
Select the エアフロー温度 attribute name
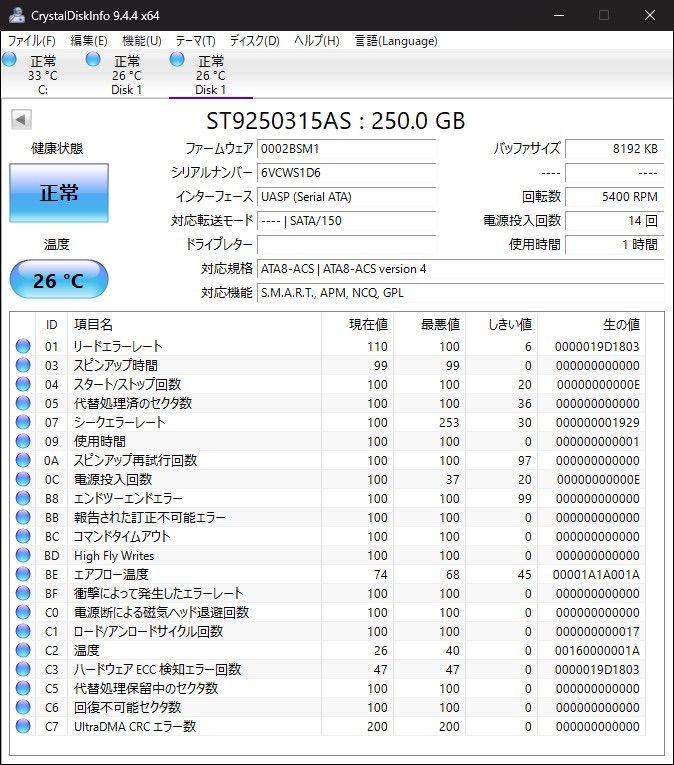tap(111, 575)
